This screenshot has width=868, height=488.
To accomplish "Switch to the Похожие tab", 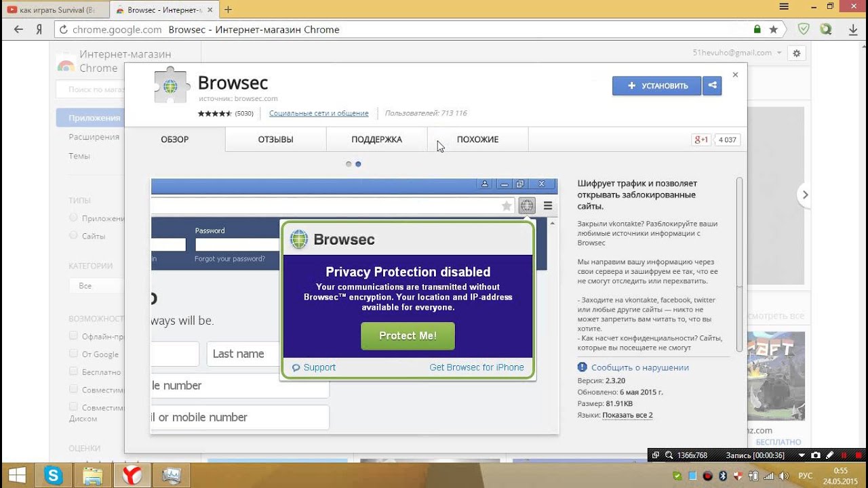I will point(477,140).
